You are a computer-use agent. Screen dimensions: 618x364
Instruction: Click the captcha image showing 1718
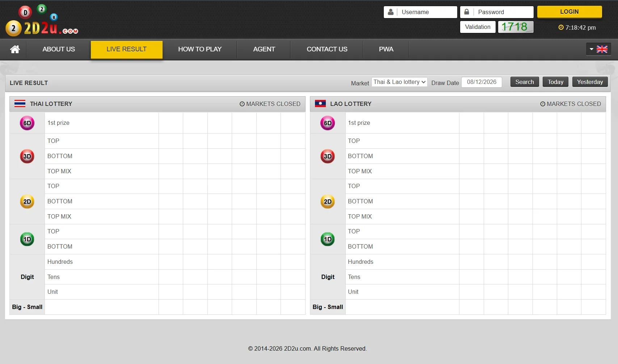click(516, 27)
